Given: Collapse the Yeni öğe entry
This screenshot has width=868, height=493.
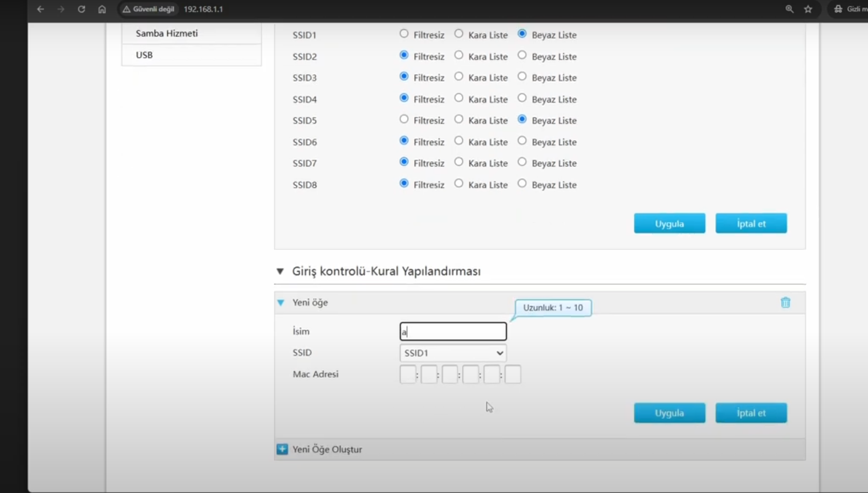Looking at the screenshot, I should (281, 303).
